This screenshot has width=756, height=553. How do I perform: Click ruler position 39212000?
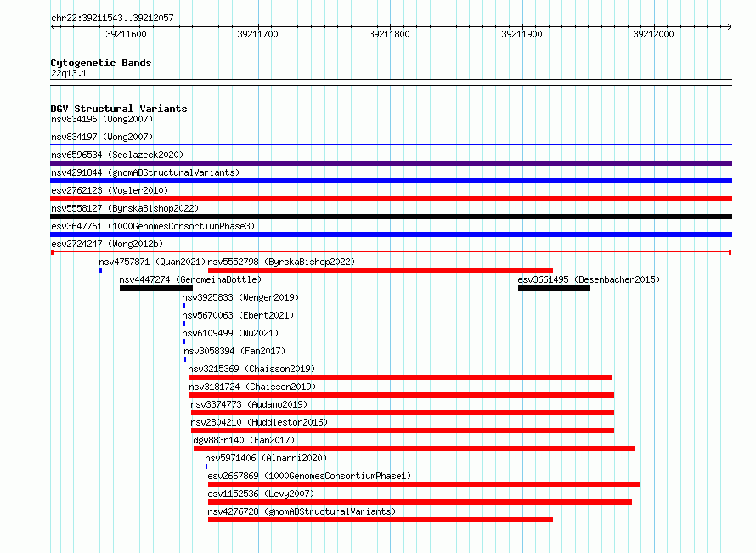click(654, 34)
